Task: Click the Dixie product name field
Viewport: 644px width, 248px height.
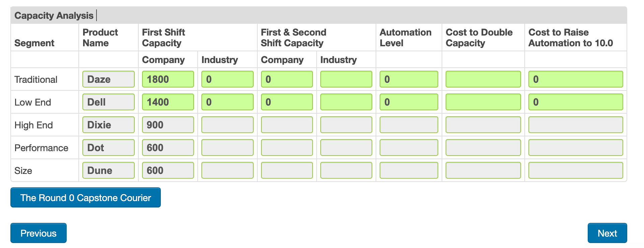Action: coord(108,125)
